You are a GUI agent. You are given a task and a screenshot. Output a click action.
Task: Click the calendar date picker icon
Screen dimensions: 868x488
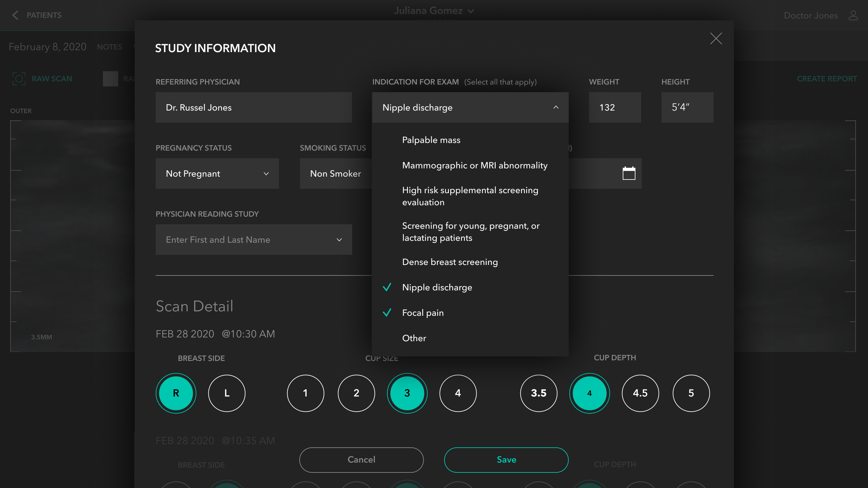click(628, 173)
